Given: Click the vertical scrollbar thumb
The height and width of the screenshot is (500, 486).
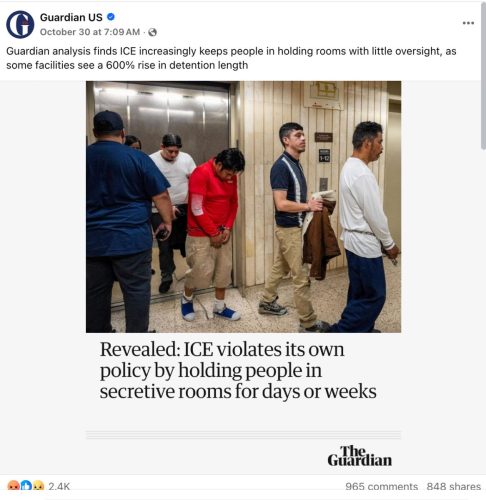Looking at the screenshot, I should point(483,76).
